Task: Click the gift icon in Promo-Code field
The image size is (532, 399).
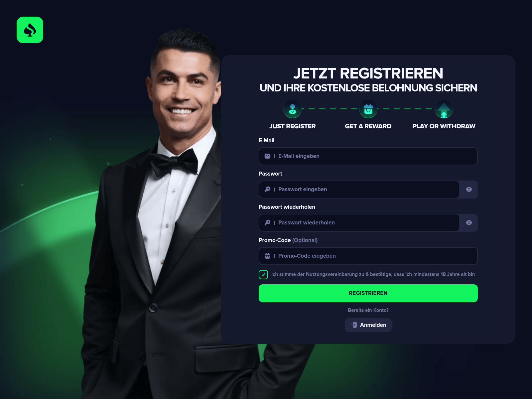Action: coord(267,256)
